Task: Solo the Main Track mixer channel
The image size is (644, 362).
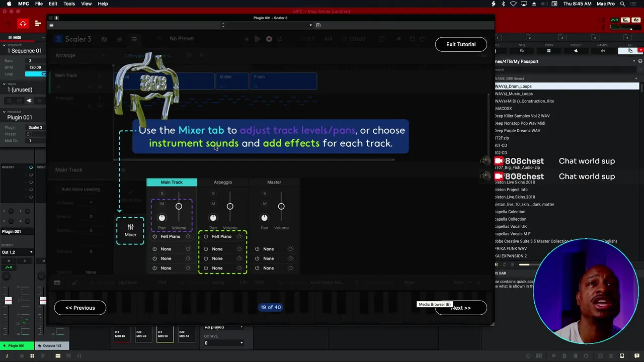Action: (162, 194)
